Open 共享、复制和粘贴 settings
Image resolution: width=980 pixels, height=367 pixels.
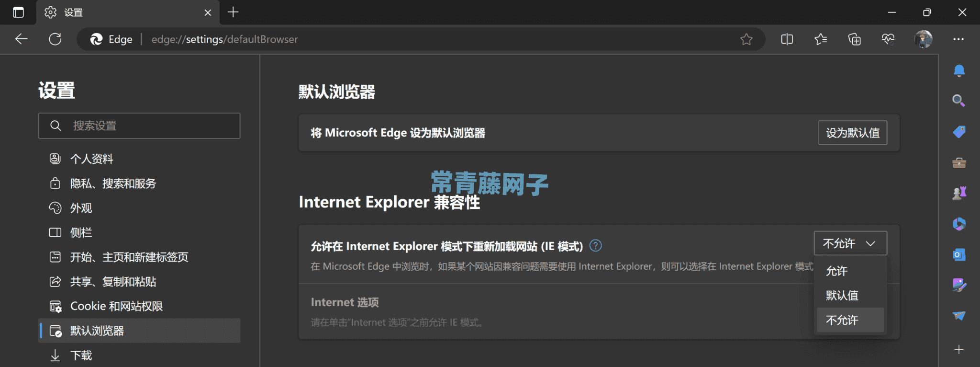(x=139, y=282)
